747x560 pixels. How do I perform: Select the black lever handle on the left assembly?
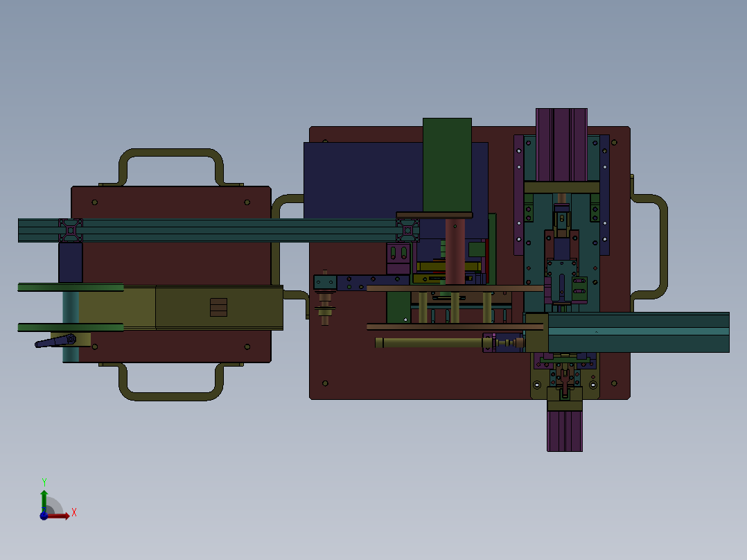click(55, 341)
